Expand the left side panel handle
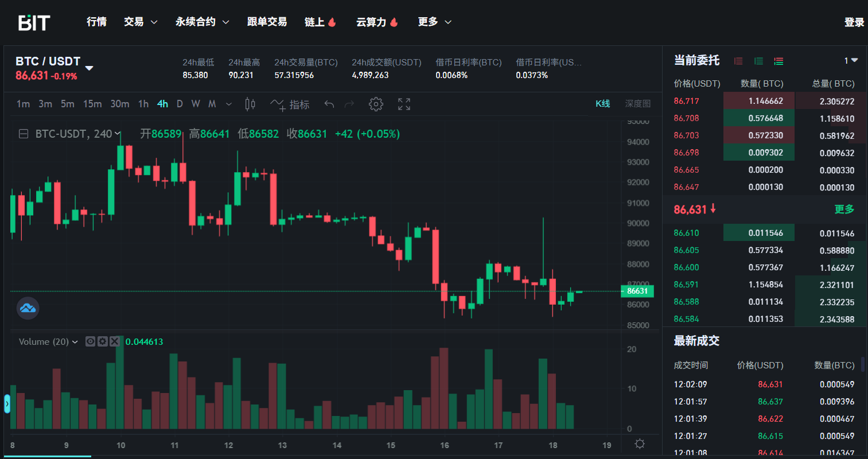 (7, 404)
